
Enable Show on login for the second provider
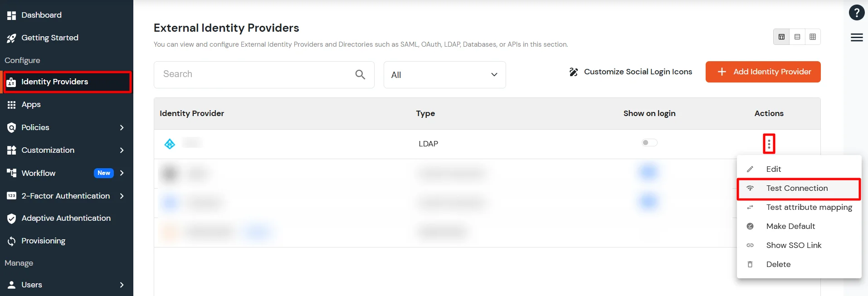coord(648,172)
